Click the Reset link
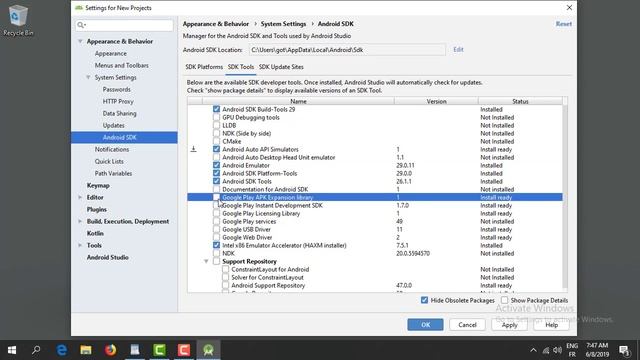 tap(564, 24)
